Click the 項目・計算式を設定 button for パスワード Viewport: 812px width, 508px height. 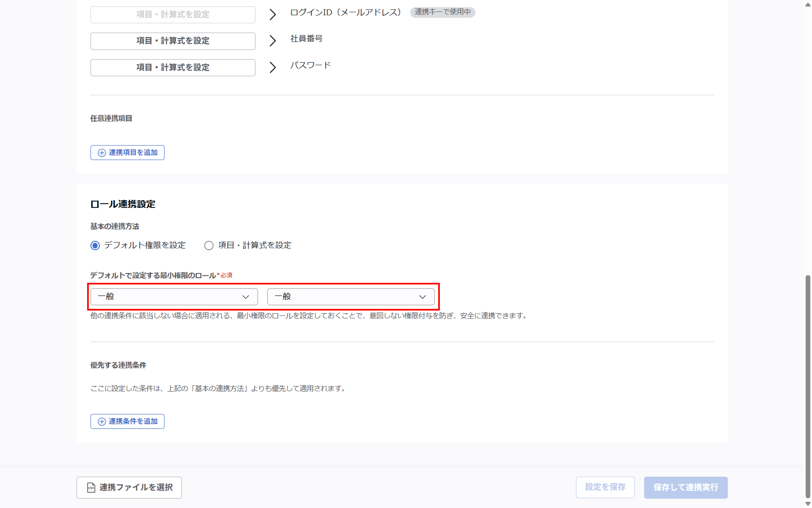(173, 68)
